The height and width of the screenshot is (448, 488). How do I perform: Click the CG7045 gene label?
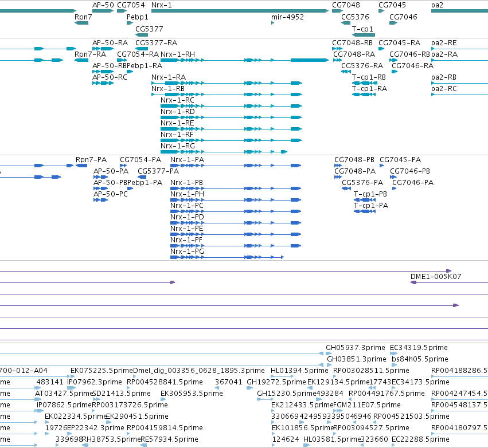392,5
